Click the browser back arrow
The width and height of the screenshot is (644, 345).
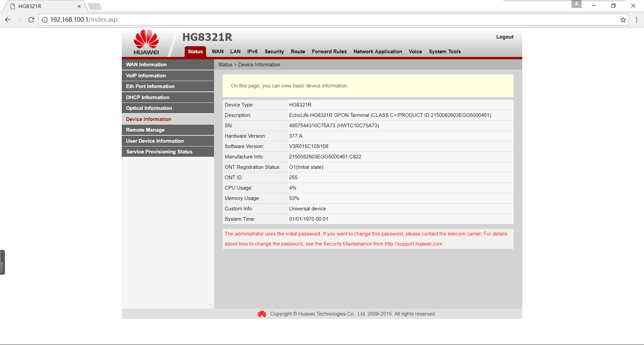(8, 20)
